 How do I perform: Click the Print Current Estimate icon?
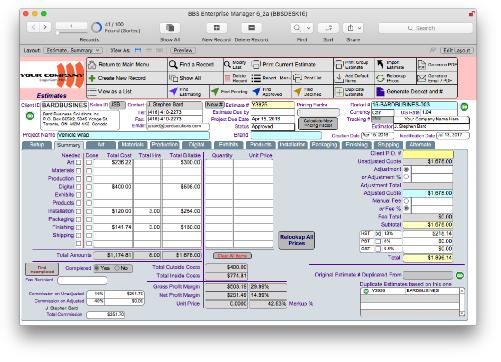point(256,64)
